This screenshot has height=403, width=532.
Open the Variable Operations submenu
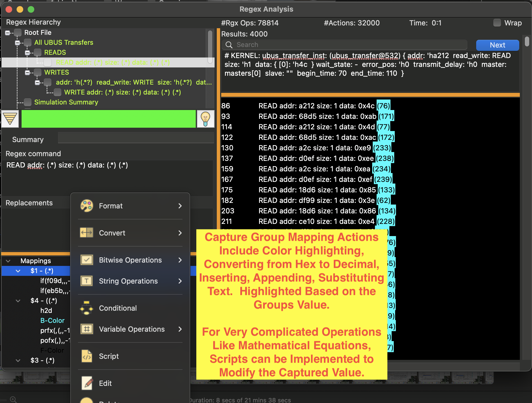click(x=130, y=329)
